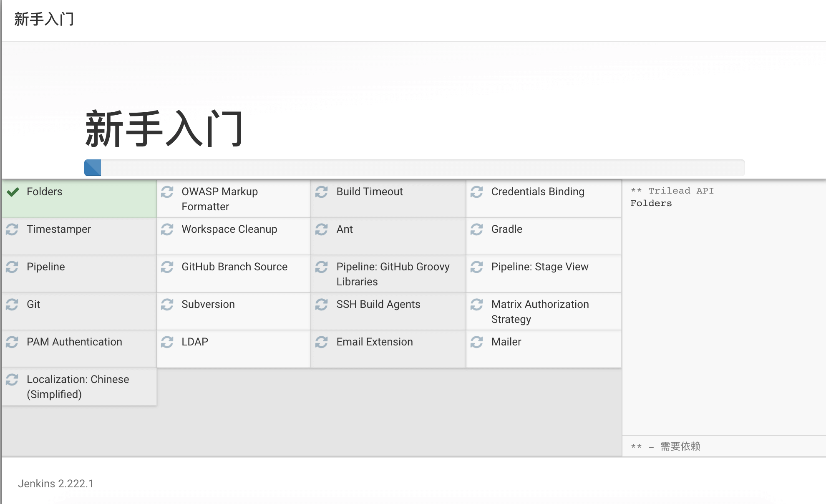Image resolution: width=826 pixels, height=504 pixels.
Task: Click the pending icon next to Gradle
Action: pos(476,229)
